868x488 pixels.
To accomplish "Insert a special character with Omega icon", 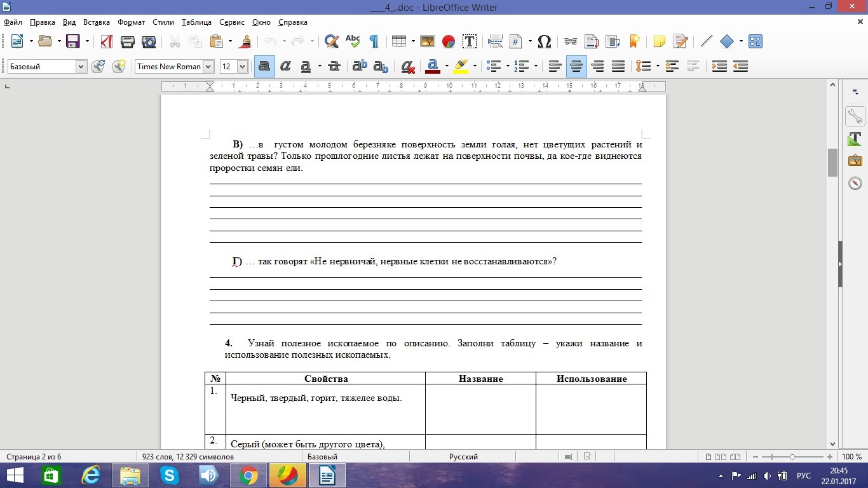I will point(544,42).
